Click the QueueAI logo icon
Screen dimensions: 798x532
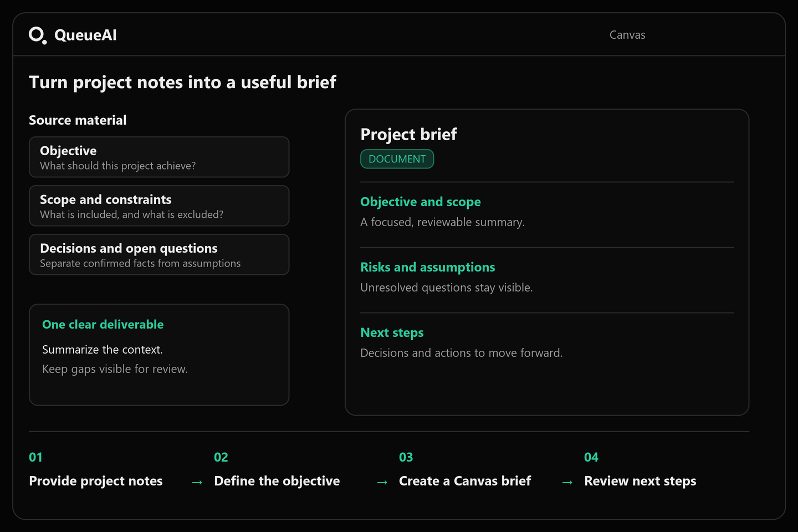38,35
